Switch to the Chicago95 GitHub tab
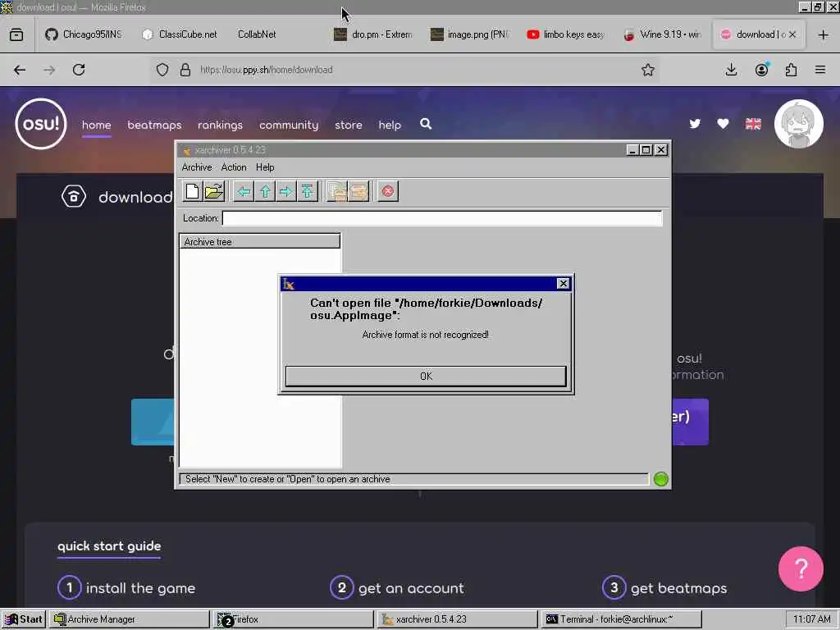This screenshot has height=630, width=840. 84,34
